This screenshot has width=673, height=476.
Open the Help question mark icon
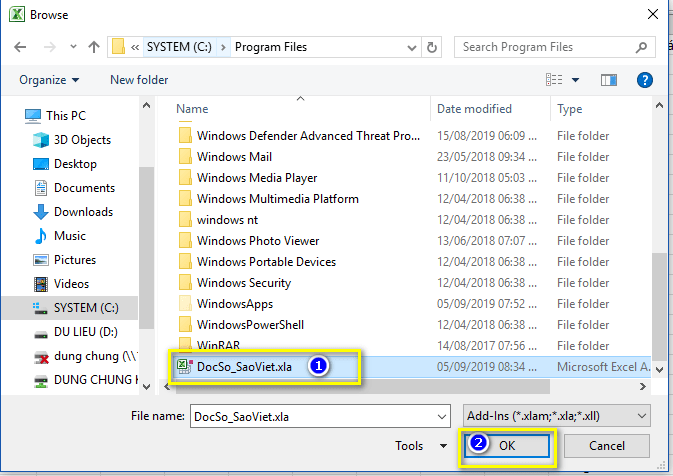645,80
